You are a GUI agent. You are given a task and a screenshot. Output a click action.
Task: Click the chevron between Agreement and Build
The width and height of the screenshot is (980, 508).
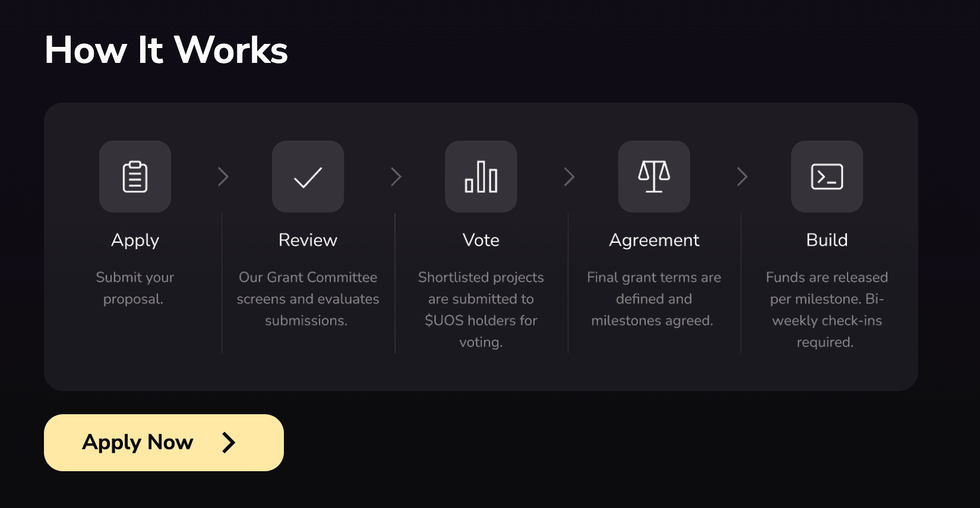742,176
